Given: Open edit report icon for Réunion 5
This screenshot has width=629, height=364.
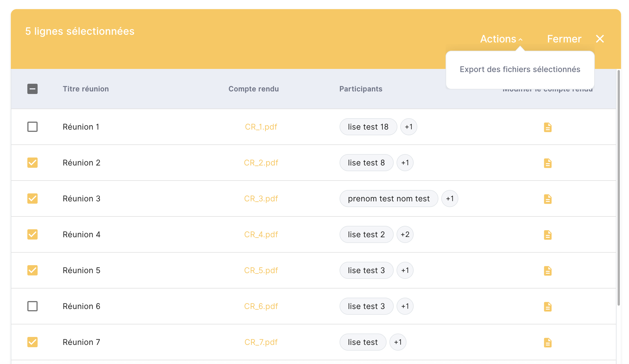Looking at the screenshot, I should (x=548, y=271).
